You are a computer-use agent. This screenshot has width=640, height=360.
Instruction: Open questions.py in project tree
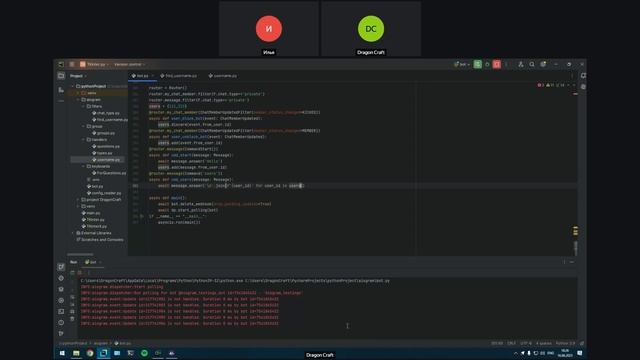coord(106,146)
